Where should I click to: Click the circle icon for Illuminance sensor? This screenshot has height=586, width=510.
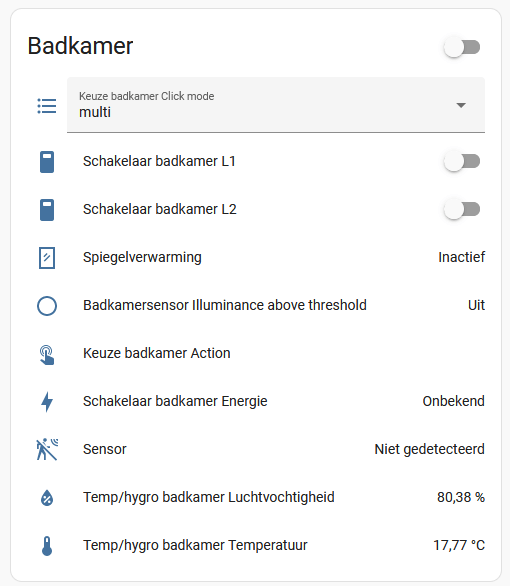click(x=47, y=306)
